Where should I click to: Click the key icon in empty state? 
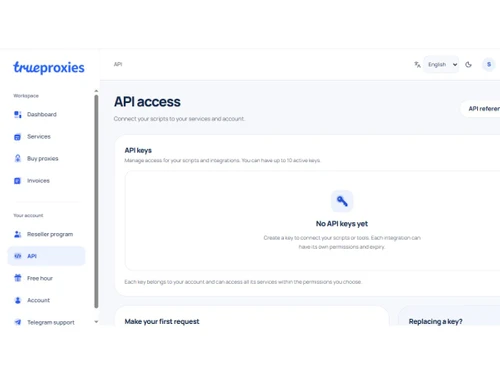(342, 201)
